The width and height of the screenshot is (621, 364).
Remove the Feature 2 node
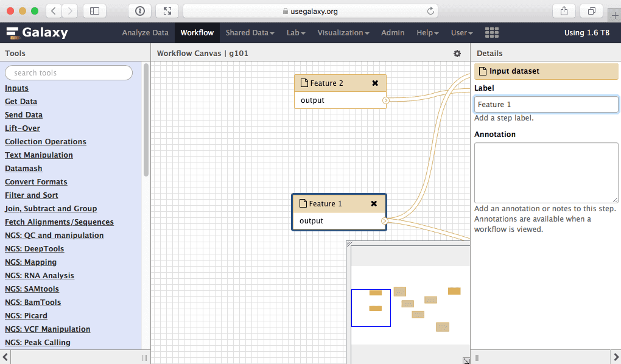coord(375,83)
